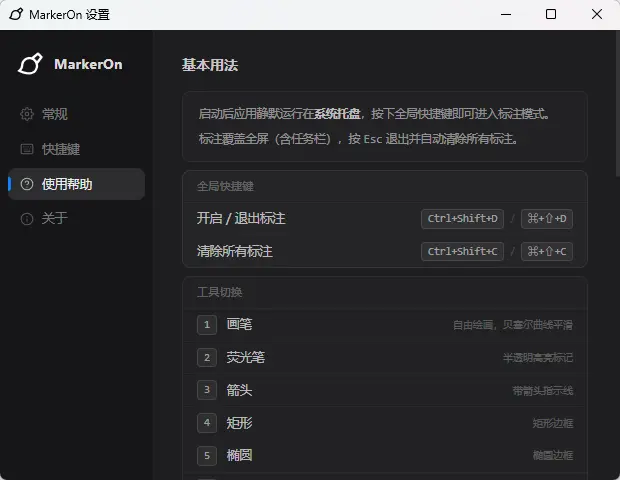
Task: Click the bold 系统托盘 text in the intro
Action: tap(337, 114)
